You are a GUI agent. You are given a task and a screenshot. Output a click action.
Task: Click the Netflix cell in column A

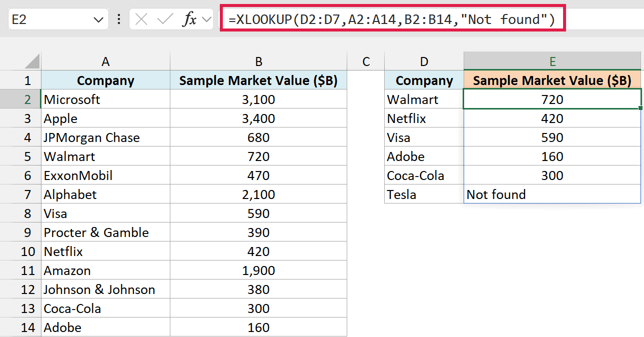(x=105, y=251)
